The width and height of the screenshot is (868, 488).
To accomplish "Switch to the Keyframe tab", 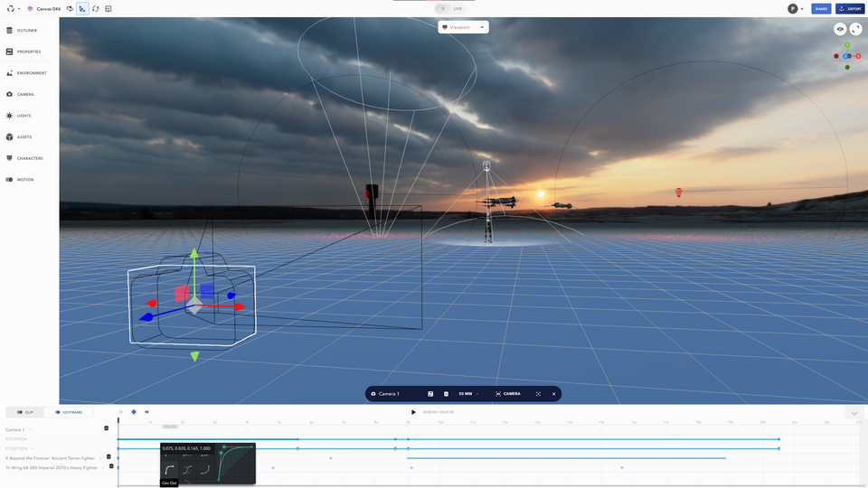I will (x=69, y=412).
